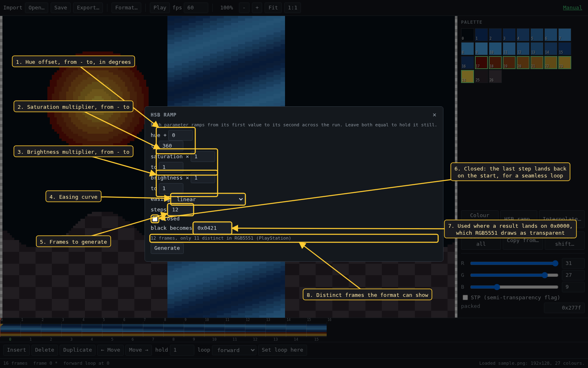Click the Generate button

[x=167, y=248]
